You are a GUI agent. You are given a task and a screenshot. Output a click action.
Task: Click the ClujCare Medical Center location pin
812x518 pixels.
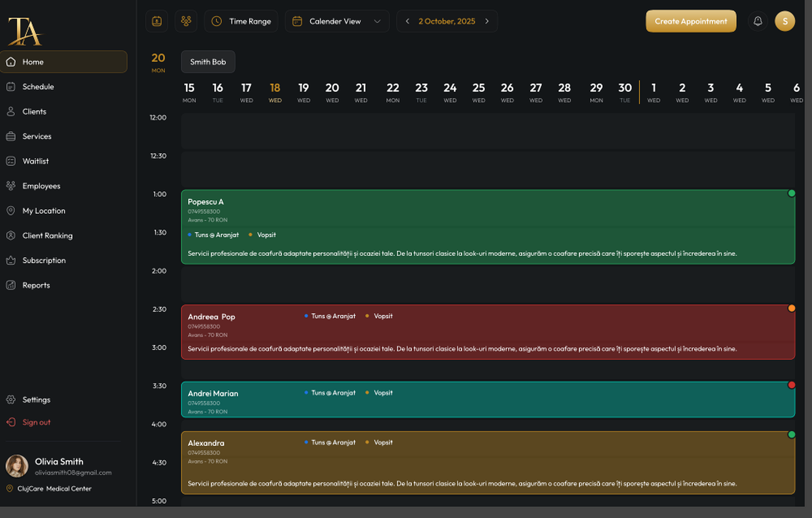(x=9, y=489)
